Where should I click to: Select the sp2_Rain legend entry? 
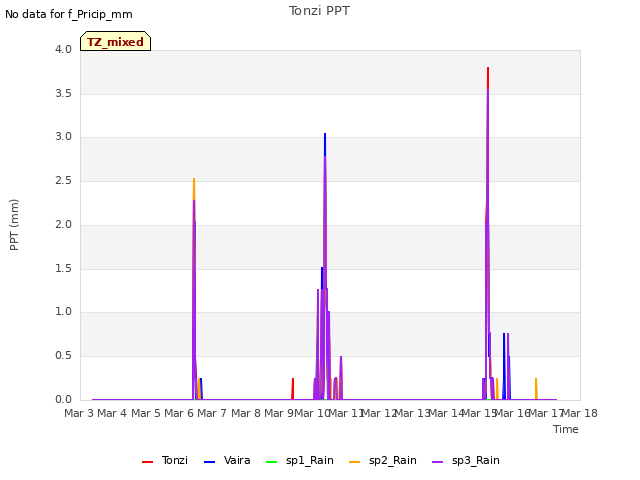(383, 460)
